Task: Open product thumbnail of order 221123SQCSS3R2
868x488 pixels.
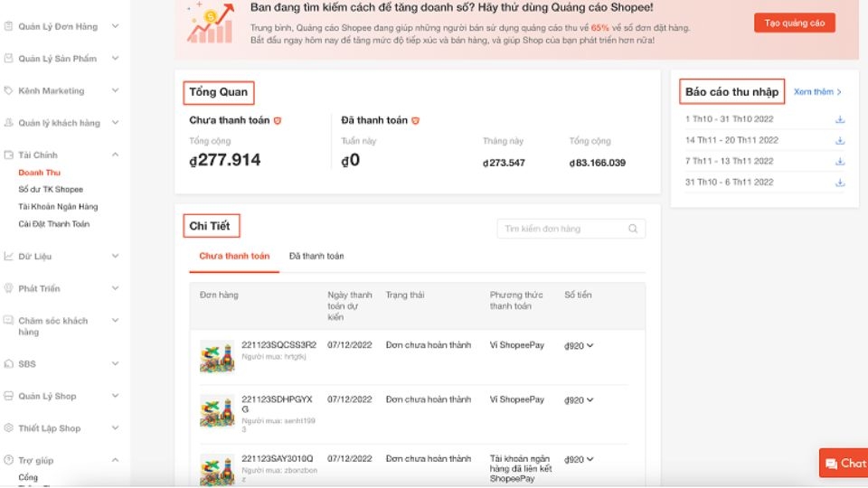Action: click(217, 356)
